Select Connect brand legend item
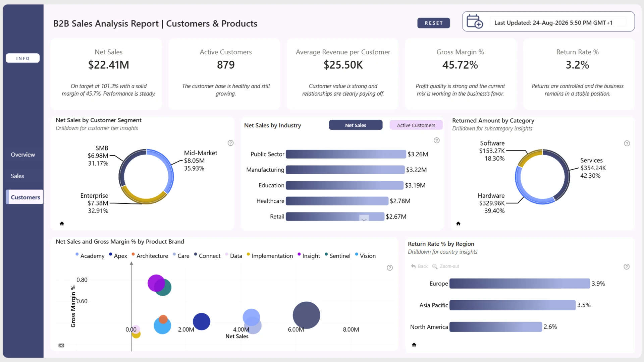Viewport: 644px width, 362px height. pos(207,256)
